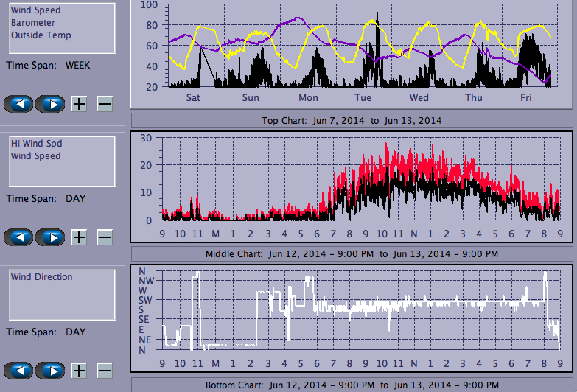Advance middle chart to next day
The image size is (577, 392).
[x=49, y=237]
